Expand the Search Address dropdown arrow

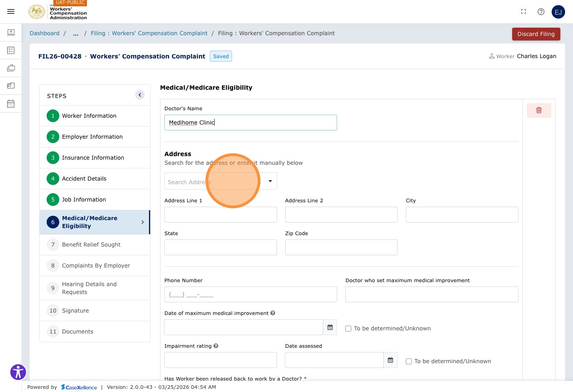click(270, 181)
